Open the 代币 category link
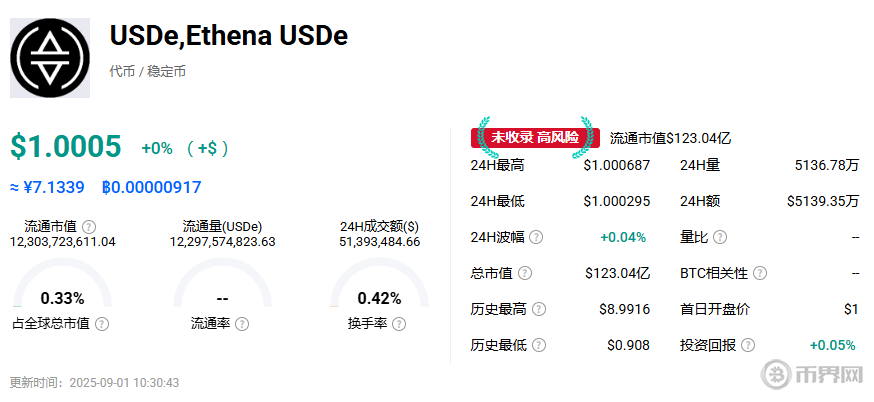The height and width of the screenshot is (402, 874). pos(122,72)
